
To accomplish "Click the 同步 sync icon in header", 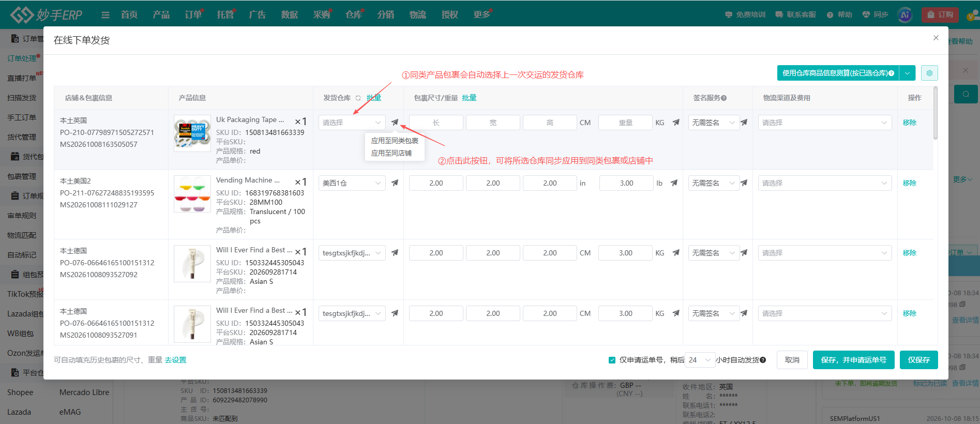I will [866, 15].
